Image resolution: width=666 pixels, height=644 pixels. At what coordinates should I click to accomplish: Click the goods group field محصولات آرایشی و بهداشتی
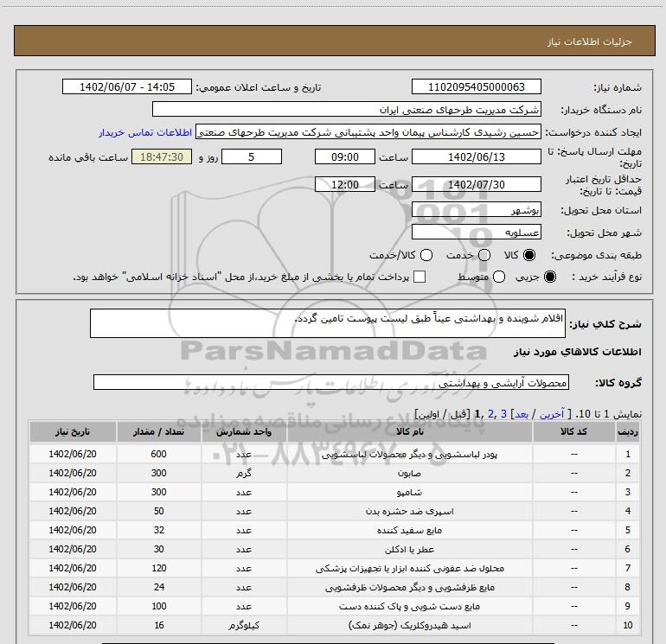(331, 382)
